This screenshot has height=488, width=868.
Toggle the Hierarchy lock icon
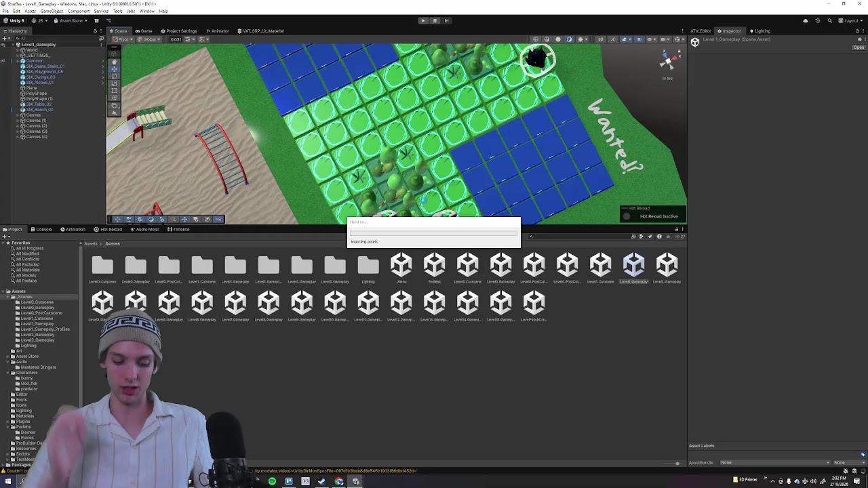pos(96,30)
